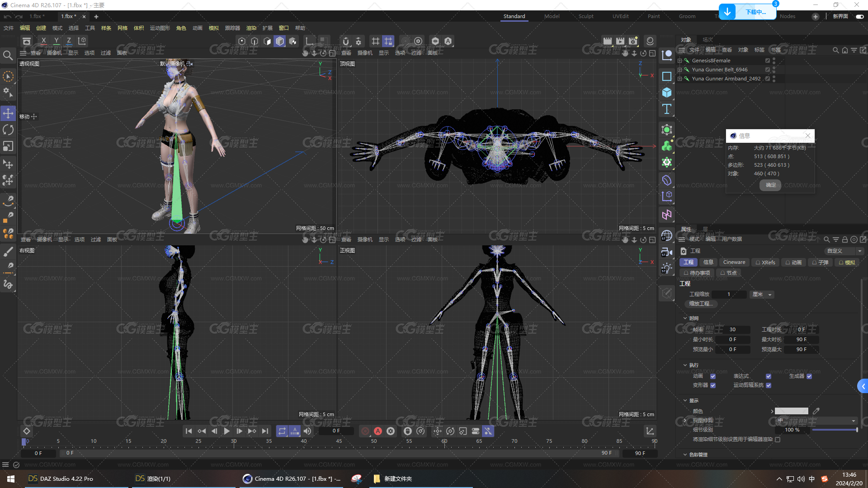Screen dimensions: 868x488
Task: Click the UVEdit tab icon
Action: tap(619, 16)
